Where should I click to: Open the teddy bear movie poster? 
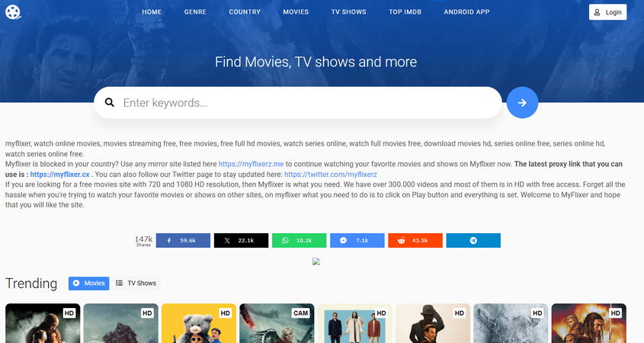(199, 323)
